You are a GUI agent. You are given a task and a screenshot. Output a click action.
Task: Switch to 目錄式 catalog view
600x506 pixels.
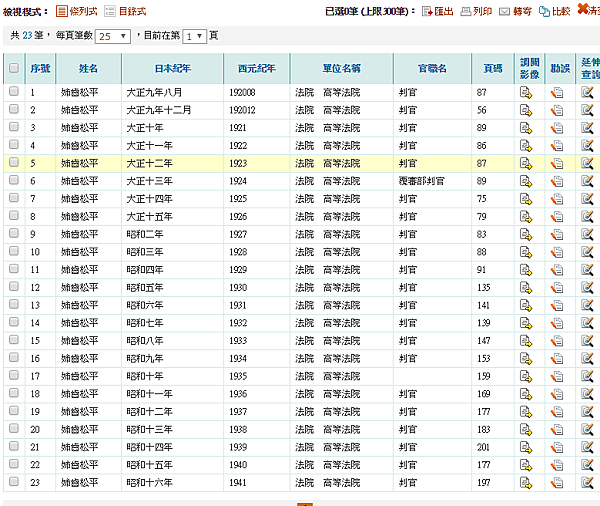pyautogui.click(x=132, y=11)
